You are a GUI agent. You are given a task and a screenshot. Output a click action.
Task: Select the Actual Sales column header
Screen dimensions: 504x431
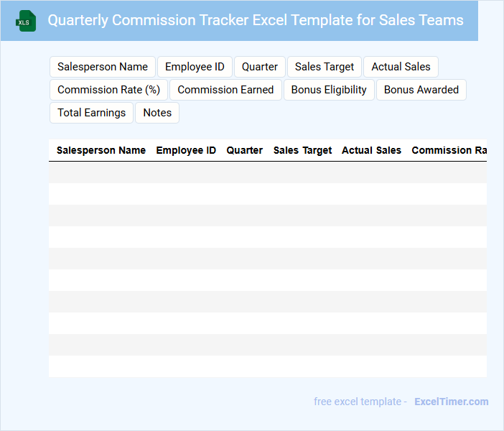(371, 150)
